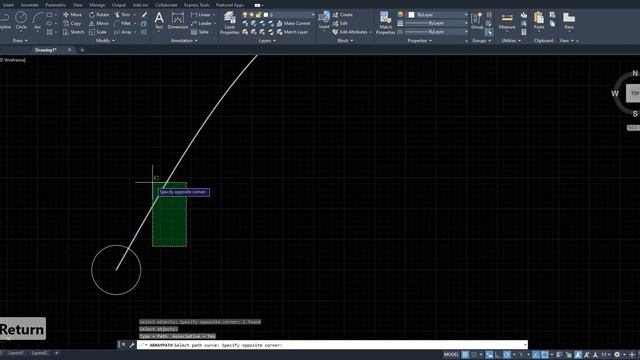Open the Express Tools ribbon tab
Image resolution: width=640 pixels, height=360 pixels.
pyautogui.click(x=197, y=5)
